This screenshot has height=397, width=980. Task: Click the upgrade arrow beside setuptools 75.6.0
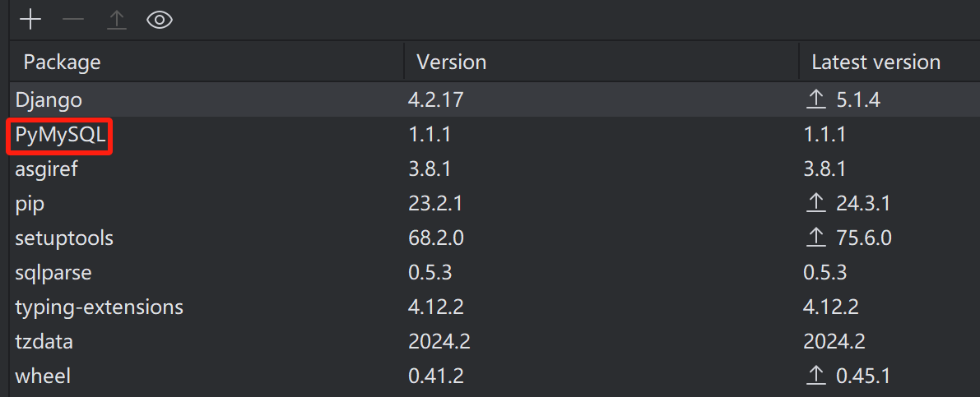[815, 238]
